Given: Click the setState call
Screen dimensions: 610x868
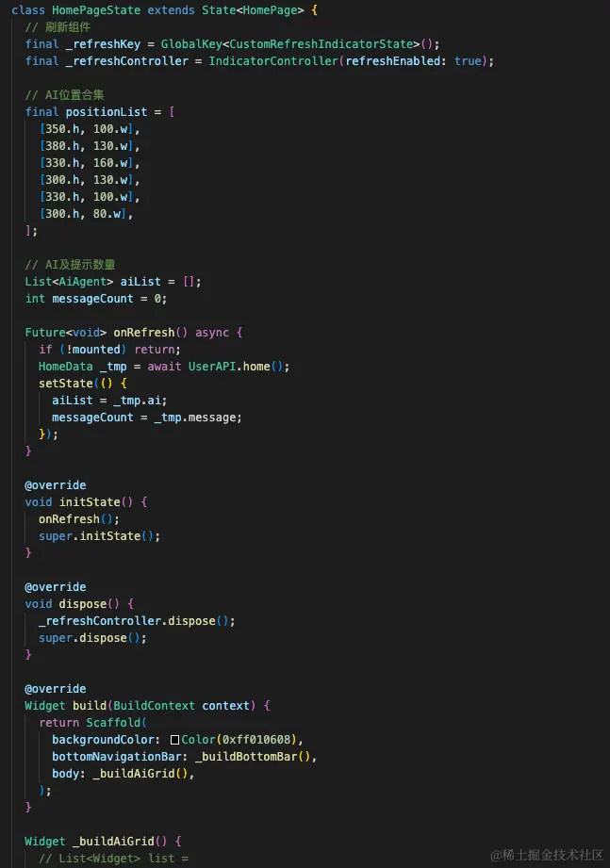Looking at the screenshot, I should click(x=66, y=383).
